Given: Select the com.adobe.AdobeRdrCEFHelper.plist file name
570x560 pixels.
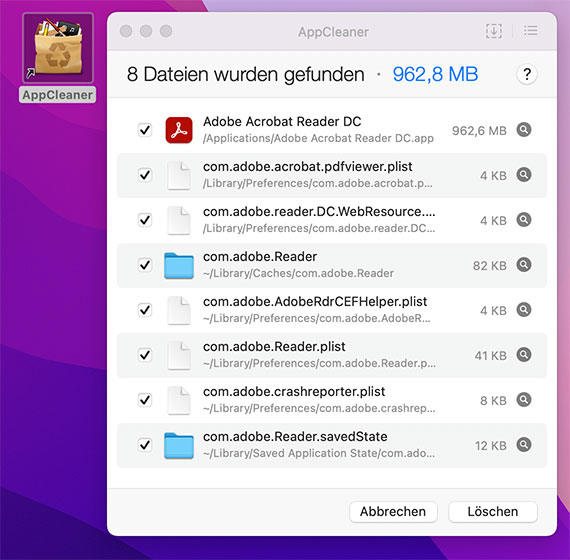Looking at the screenshot, I should pyautogui.click(x=315, y=301).
